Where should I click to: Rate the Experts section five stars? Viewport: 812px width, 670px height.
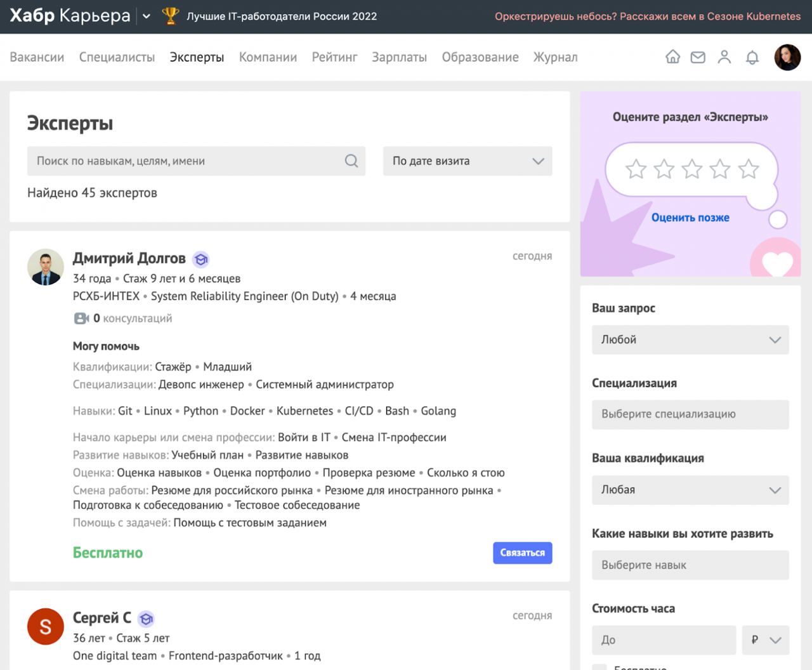(749, 169)
